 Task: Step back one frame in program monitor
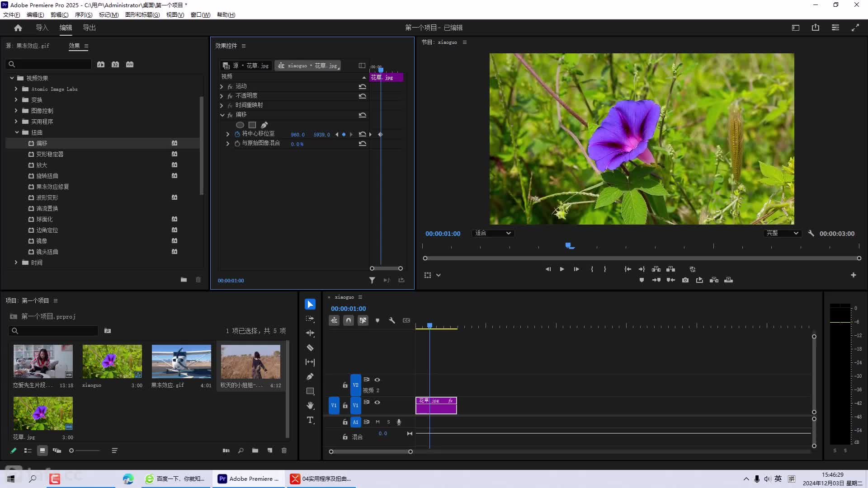click(548, 269)
